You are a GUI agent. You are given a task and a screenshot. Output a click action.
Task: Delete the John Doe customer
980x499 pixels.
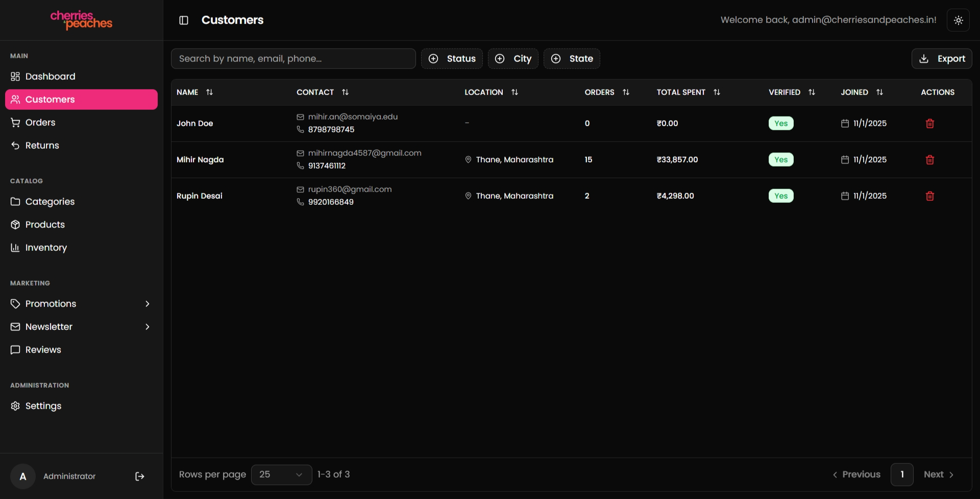pos(929,123)
